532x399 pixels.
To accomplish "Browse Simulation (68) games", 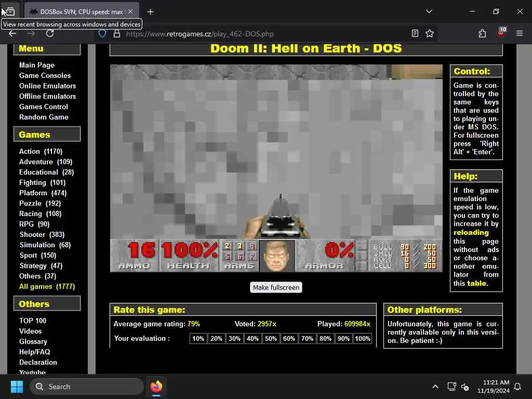I will click(45, 245).
